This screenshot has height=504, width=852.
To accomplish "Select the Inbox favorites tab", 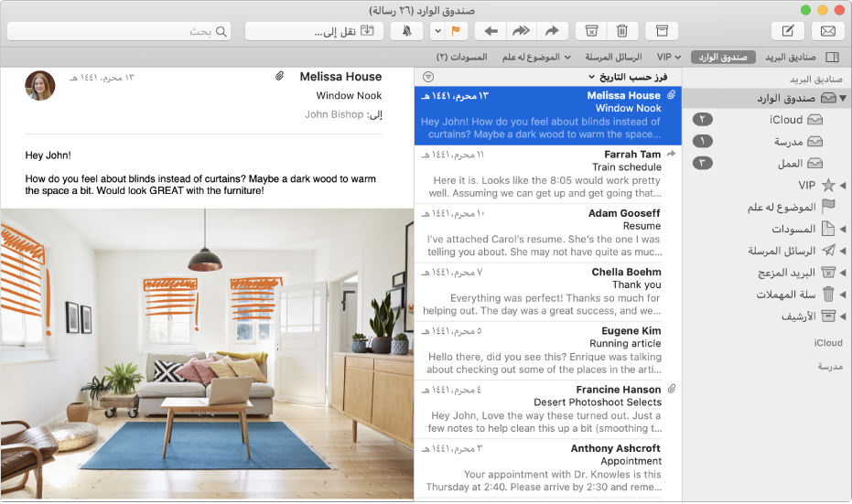I will click(723, 57).
